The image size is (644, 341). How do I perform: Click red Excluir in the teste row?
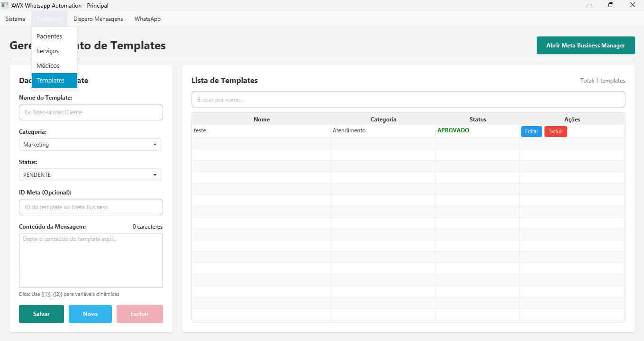[x=555, y=132]
